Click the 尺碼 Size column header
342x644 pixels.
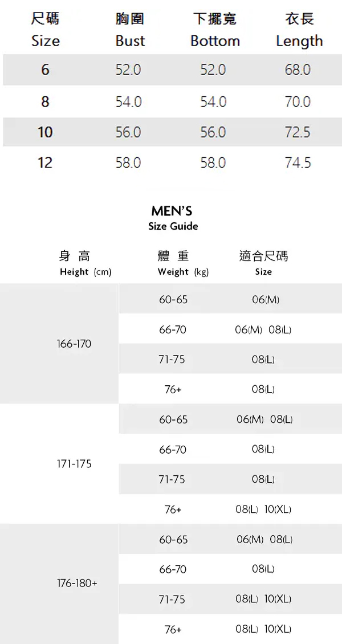(45, 30)
